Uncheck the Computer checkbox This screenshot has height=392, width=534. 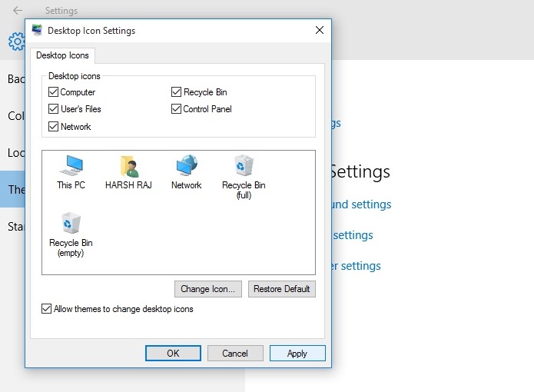point(54,92)
